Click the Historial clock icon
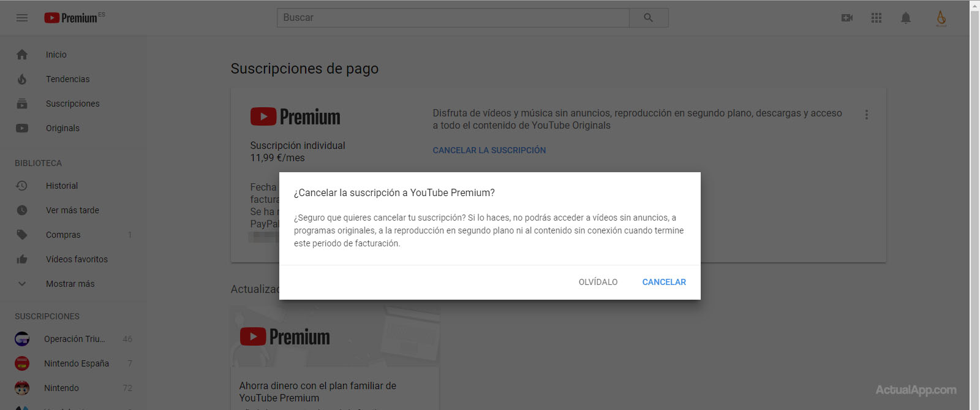The height and width of the screenshot is (410, 980). click(x=22, y=186)
